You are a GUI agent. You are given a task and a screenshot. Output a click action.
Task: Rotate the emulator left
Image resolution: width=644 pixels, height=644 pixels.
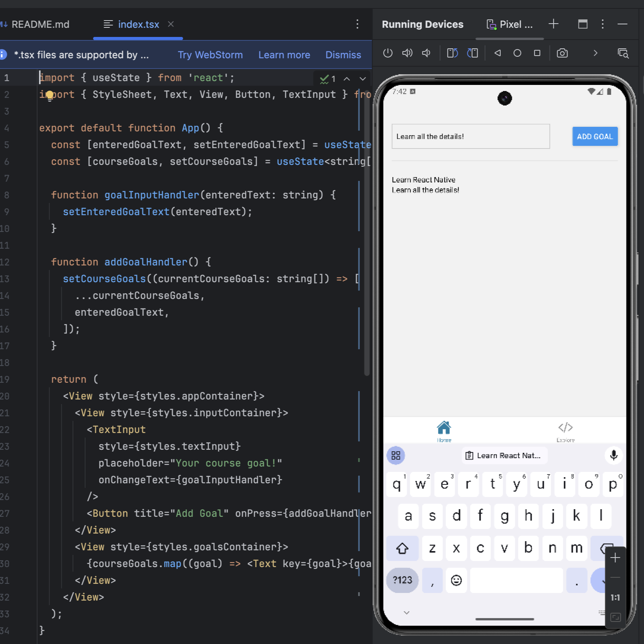[452, 53]
